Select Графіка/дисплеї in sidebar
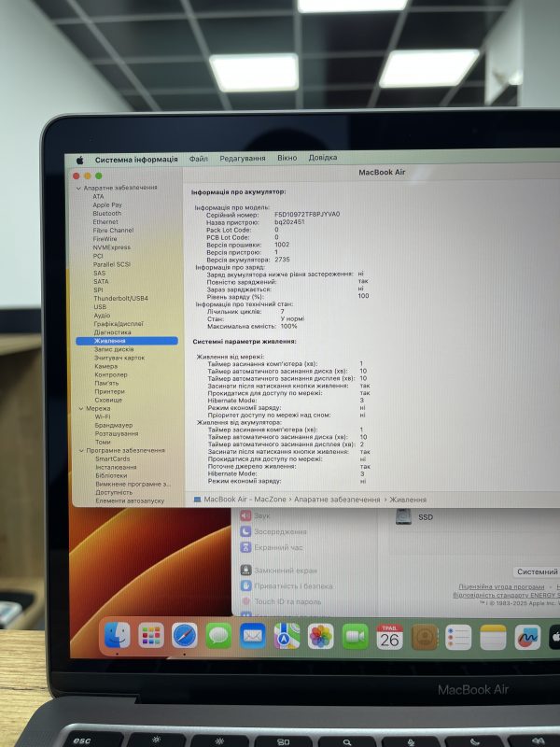This screenshot has height=747, width=560. coord(119,324)
